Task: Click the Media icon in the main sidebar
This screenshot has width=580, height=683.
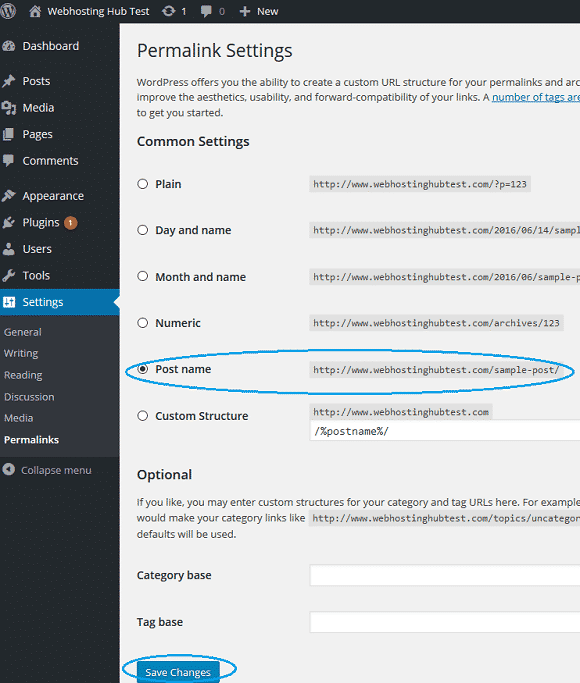Action: (9, 108)
